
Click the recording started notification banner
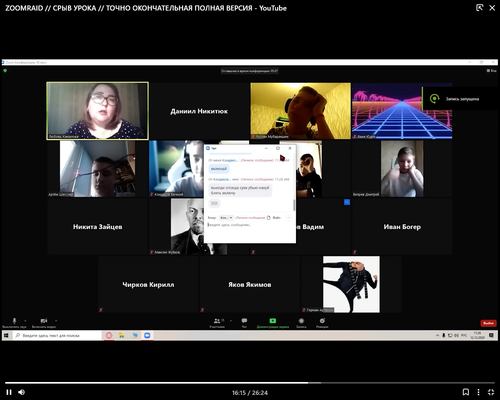[460, 99]
